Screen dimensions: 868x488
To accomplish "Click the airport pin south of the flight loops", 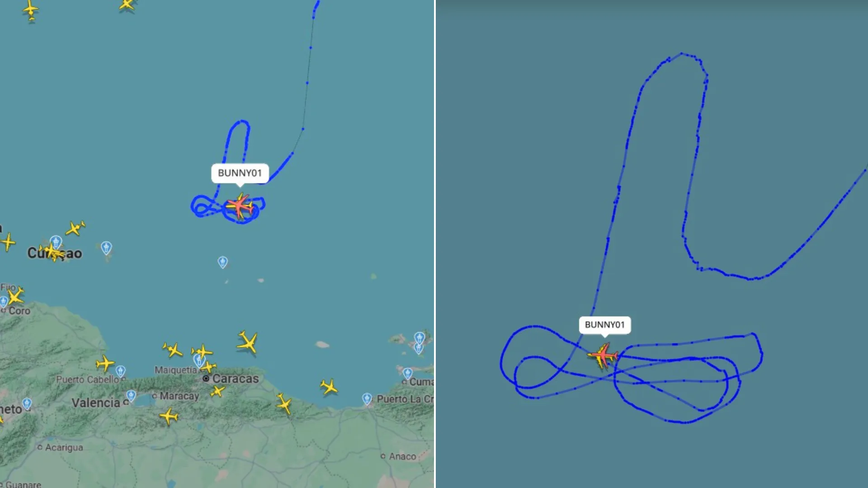I will click(223, 262).
